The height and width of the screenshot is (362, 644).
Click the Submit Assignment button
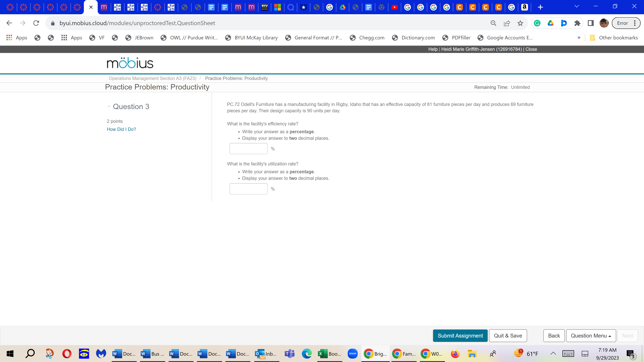click(x=460, y=336)
